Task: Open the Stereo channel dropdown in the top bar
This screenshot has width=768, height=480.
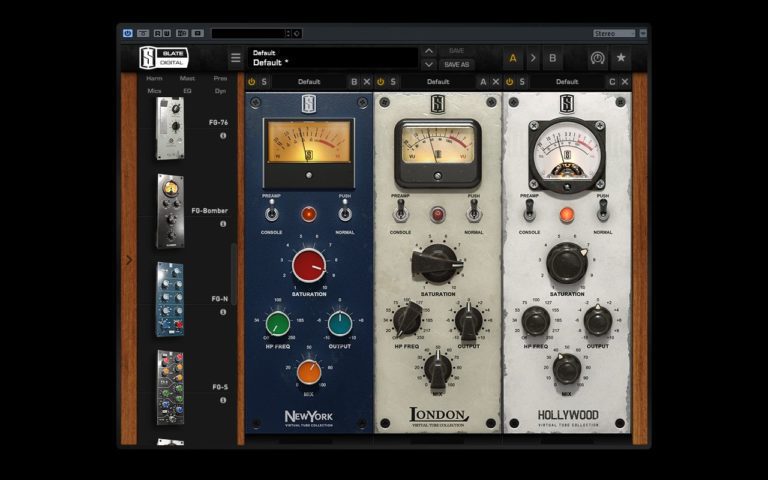Action: pos(614,33)
